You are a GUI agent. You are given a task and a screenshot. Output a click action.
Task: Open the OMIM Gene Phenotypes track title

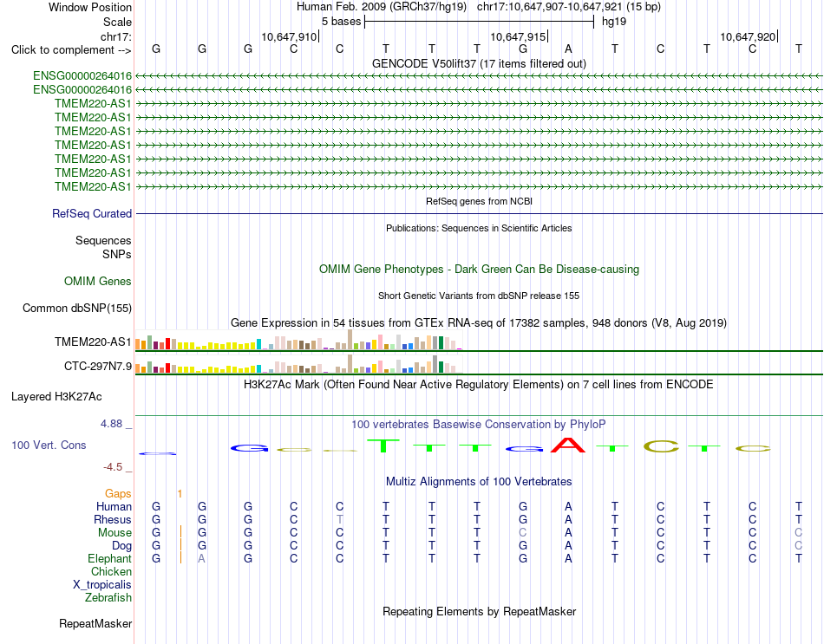coord(479,269)
